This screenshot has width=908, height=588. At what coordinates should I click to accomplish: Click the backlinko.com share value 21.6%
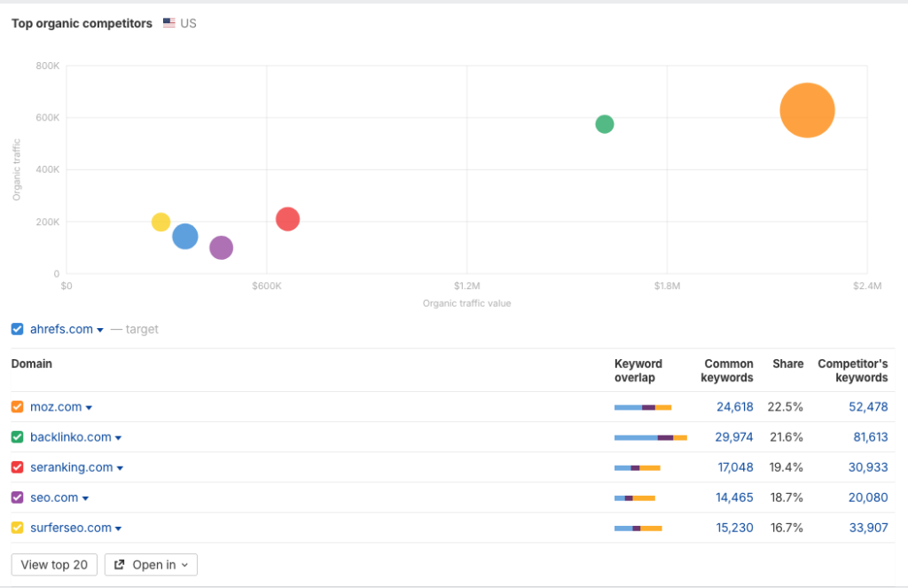787,437
